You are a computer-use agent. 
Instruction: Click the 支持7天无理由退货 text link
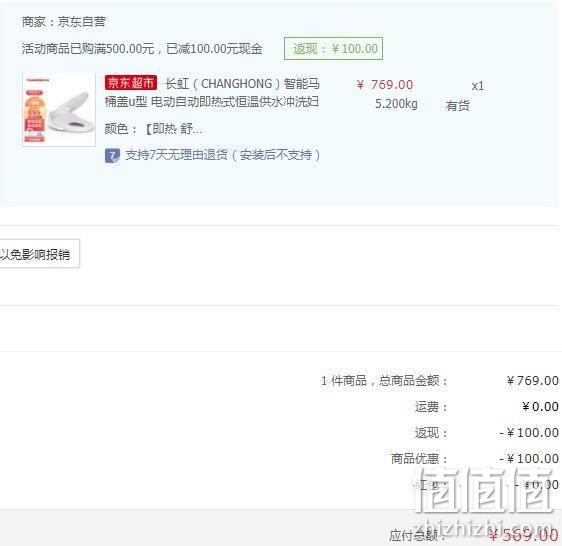(x=223, y=155)
